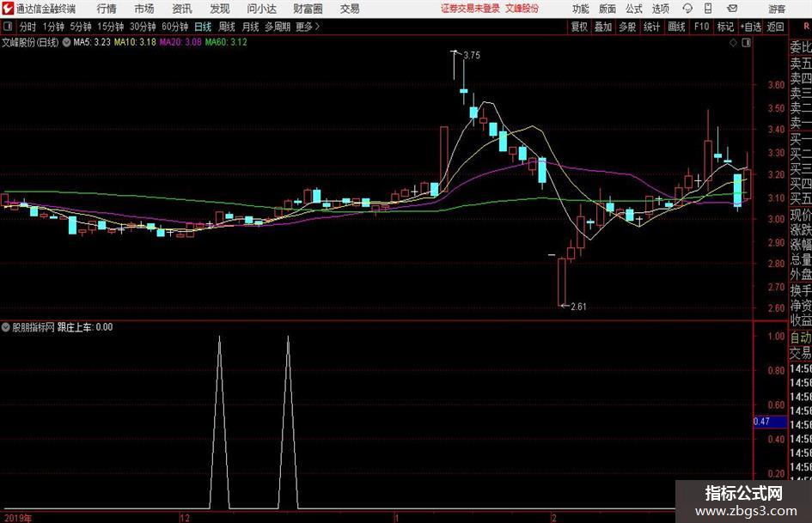Switch to 周线 weekly period

226,27
